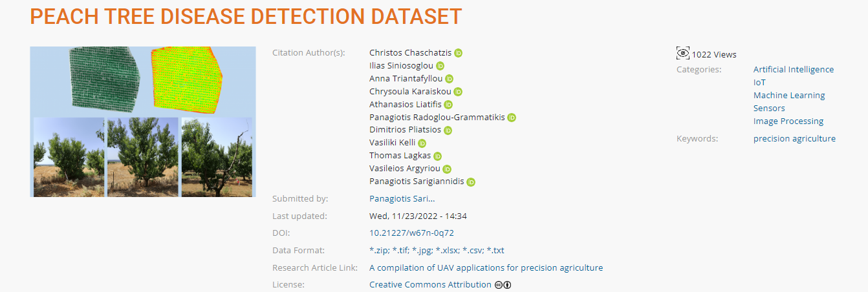Open ORCID badge for Panagiotis Radoglou-Grammatikis
Screen dimensions: 868x292
tap(512, 118)
